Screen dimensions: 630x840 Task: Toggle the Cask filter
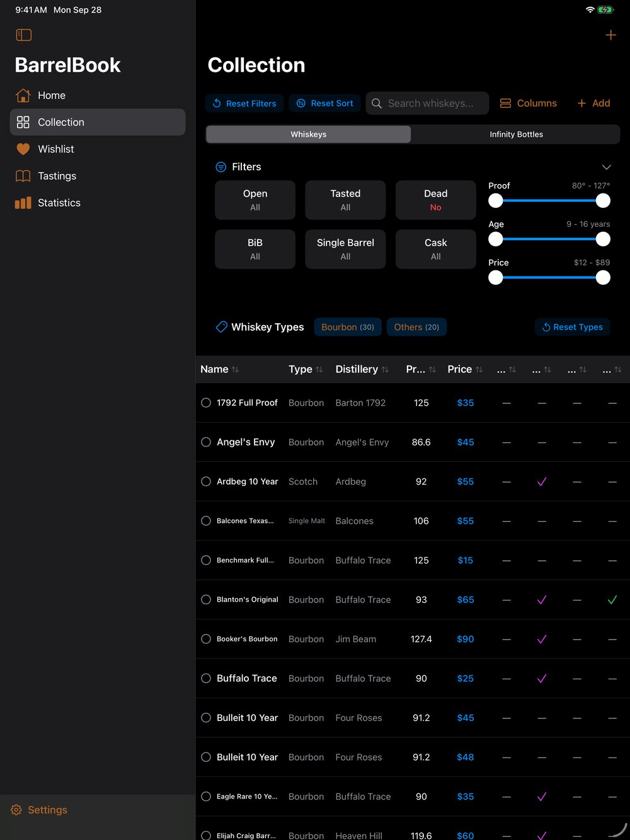(x=436, y=250)
